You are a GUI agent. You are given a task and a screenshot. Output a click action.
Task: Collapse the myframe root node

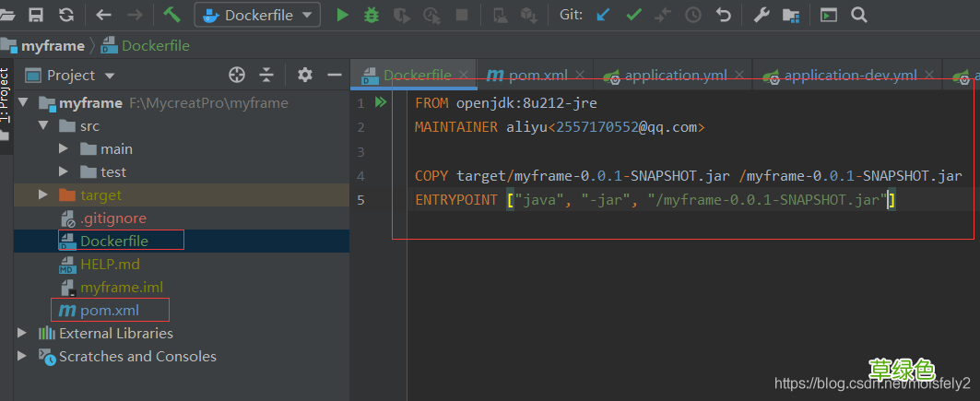pyautogui.click(x=24, y=102)
